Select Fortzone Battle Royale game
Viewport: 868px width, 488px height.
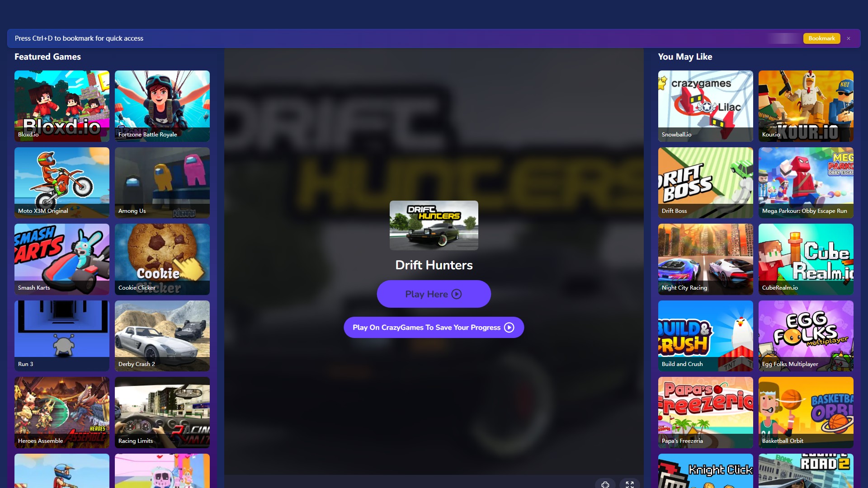162,106
